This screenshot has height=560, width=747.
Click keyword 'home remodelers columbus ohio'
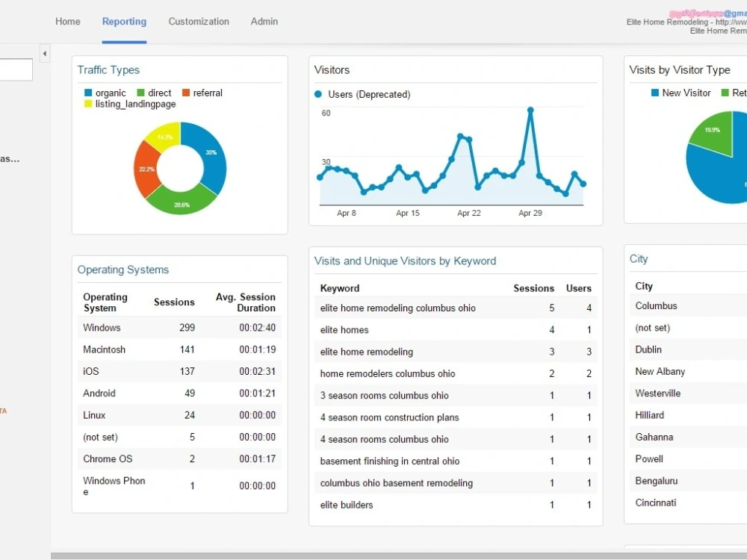click(388, 374)
